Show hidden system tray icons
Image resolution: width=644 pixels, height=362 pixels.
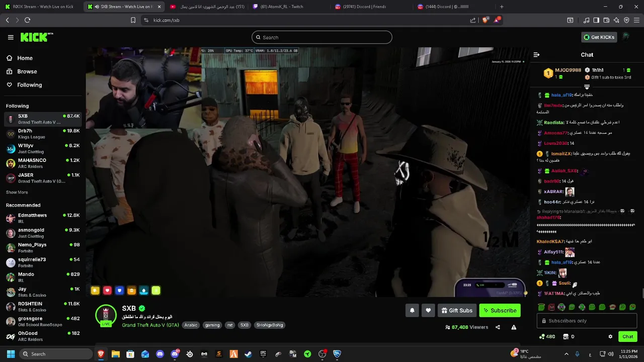(566, 354)
